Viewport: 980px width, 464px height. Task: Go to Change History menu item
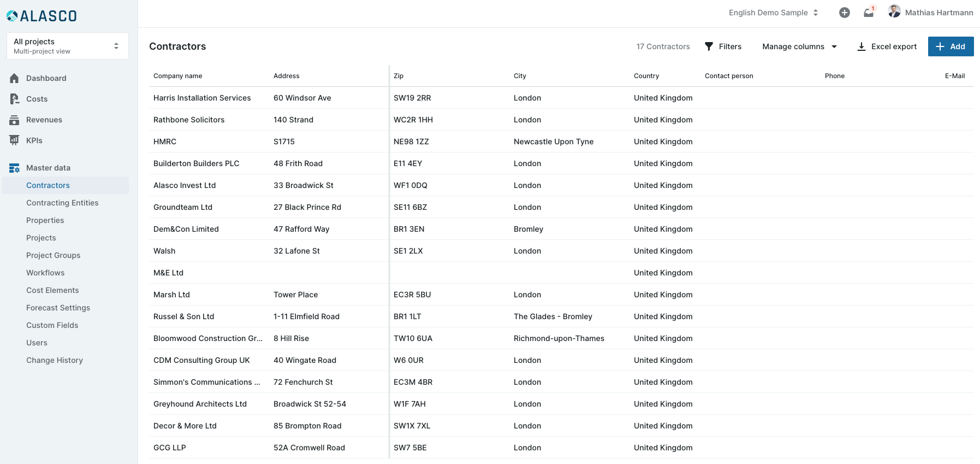point(55,360)
